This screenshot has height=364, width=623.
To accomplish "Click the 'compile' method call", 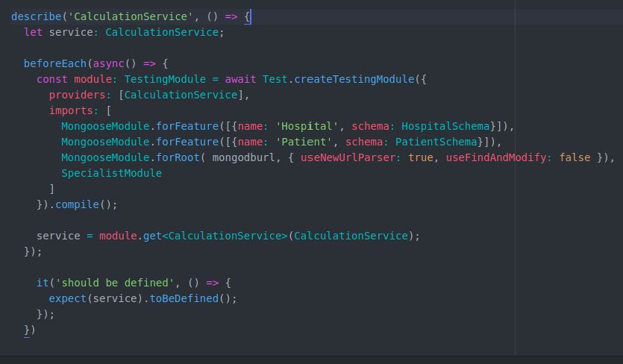I will (x=77, y=204).
